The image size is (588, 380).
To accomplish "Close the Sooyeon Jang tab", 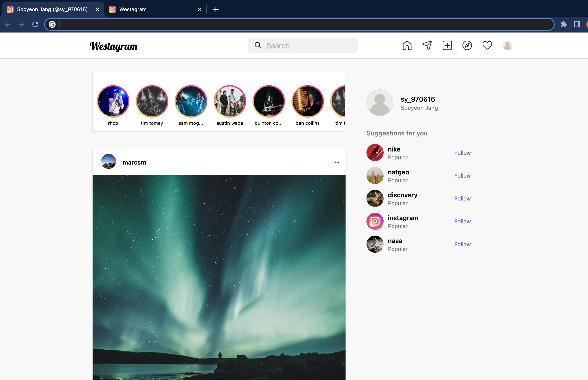I will [x=97, y=9].
